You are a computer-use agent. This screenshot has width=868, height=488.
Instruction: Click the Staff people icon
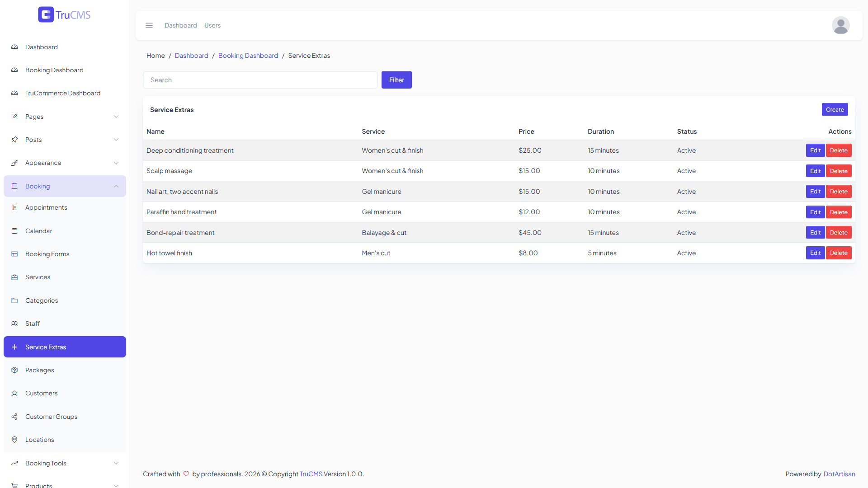pyautogui.click(x=14, y=324)
